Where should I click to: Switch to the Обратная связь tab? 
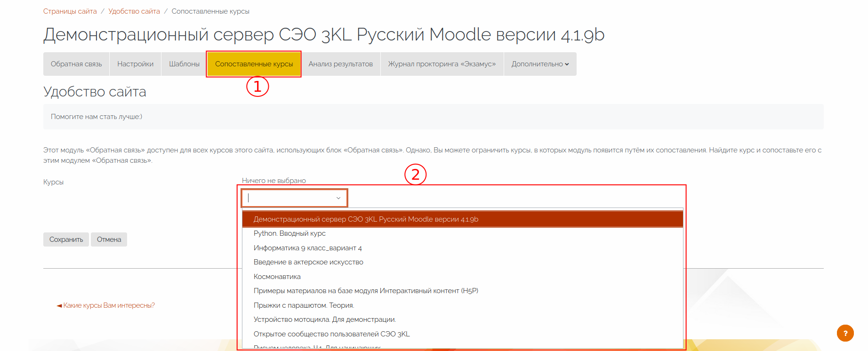pos(76,64)
